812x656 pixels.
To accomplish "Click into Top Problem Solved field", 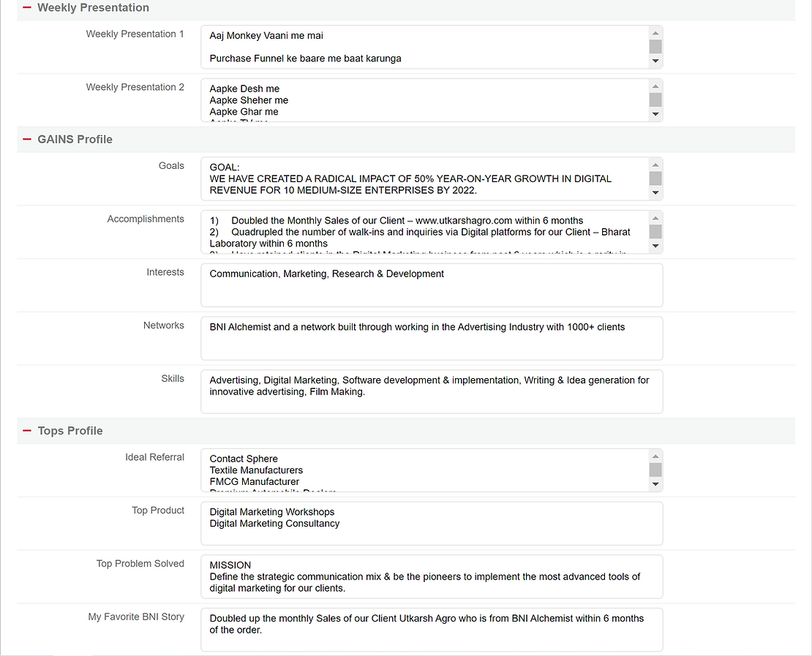I will point(432,577).
